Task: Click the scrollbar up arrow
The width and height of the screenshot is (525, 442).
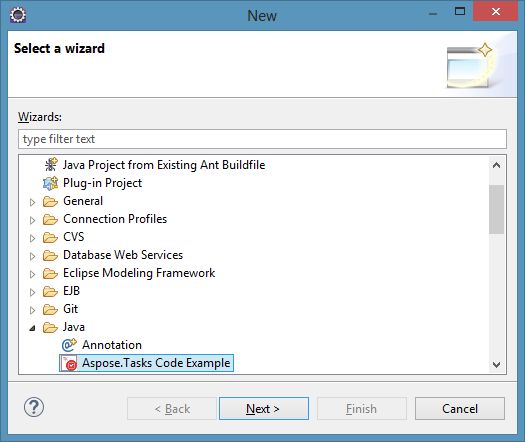Action: point(497,165)
